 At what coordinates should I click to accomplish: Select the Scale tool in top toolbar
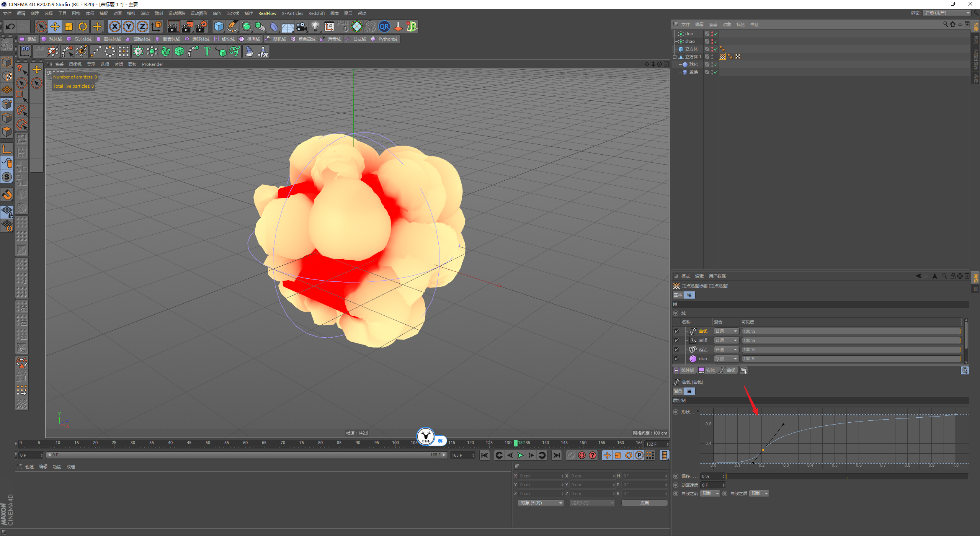click(69, 26)
